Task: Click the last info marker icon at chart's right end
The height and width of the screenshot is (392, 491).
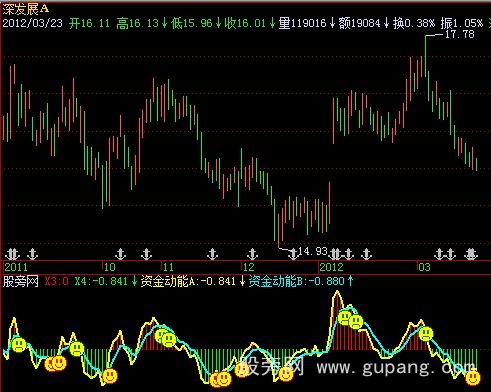Action: coord(471,254)
